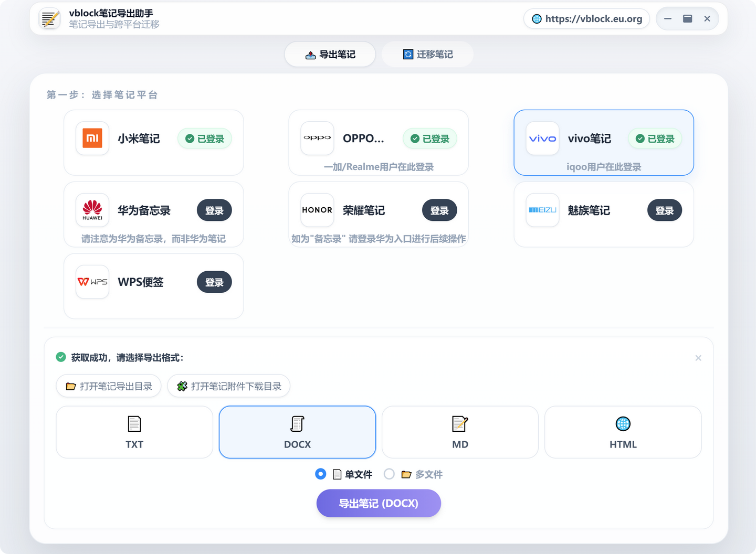756x554 pixels.
Task: Click the DOCX scroll icon
Action: tap(297, 424)
